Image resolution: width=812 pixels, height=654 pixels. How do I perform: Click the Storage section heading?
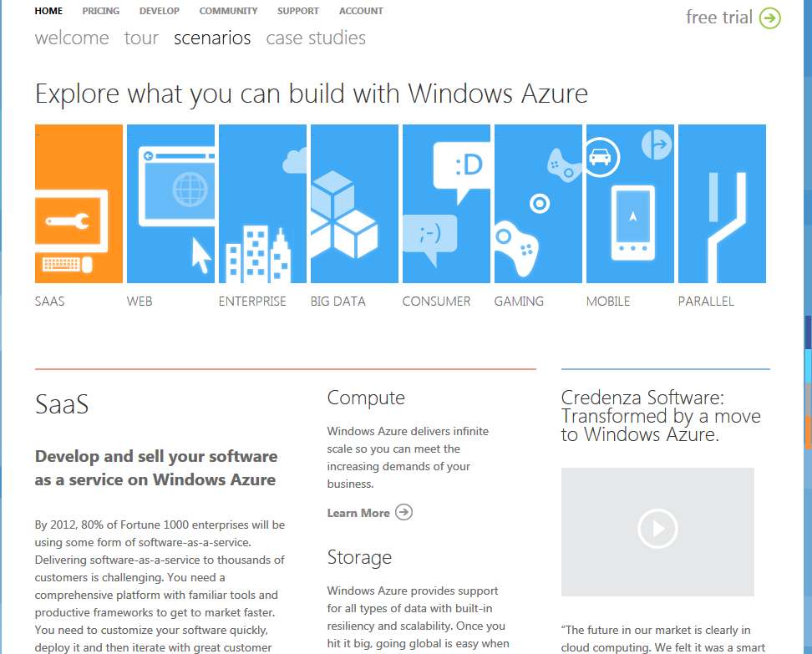(359, 558)
